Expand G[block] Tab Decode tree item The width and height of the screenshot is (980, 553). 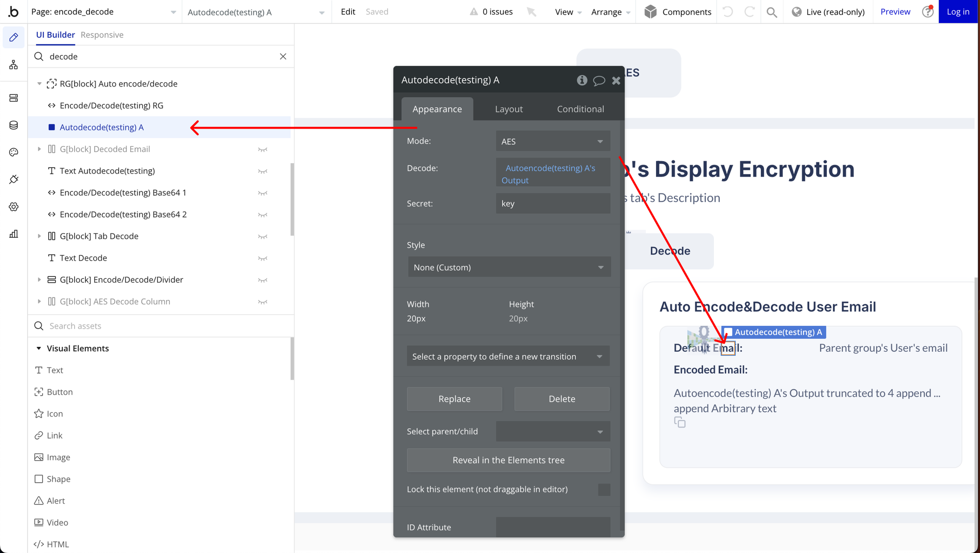(x=39, y=236)
